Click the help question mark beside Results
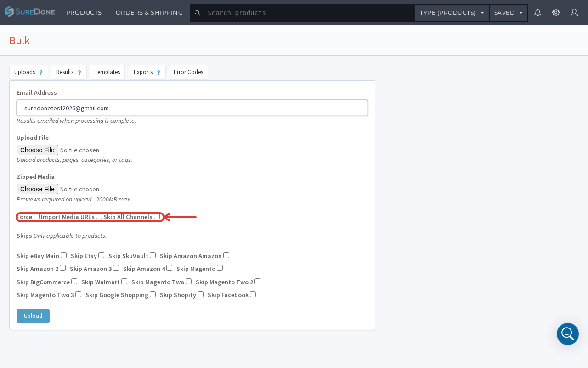Screen dimensions: 588x368 [x=79, y=73]
